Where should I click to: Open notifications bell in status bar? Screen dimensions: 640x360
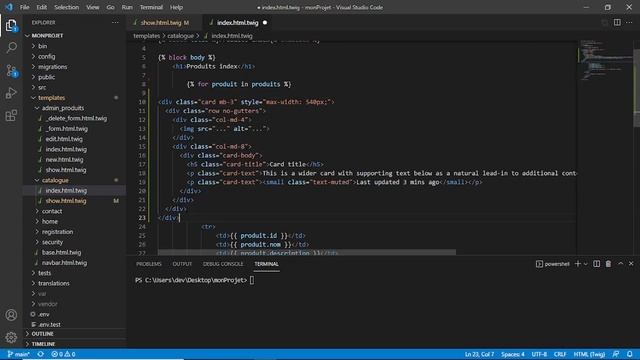[630, 354]
